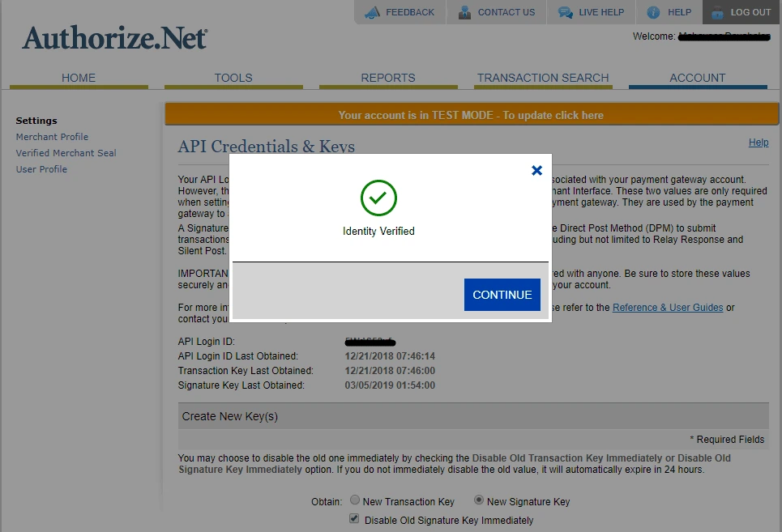
Task: Open User Profile in the settings sidebar
Action: [x=41, y=169]
